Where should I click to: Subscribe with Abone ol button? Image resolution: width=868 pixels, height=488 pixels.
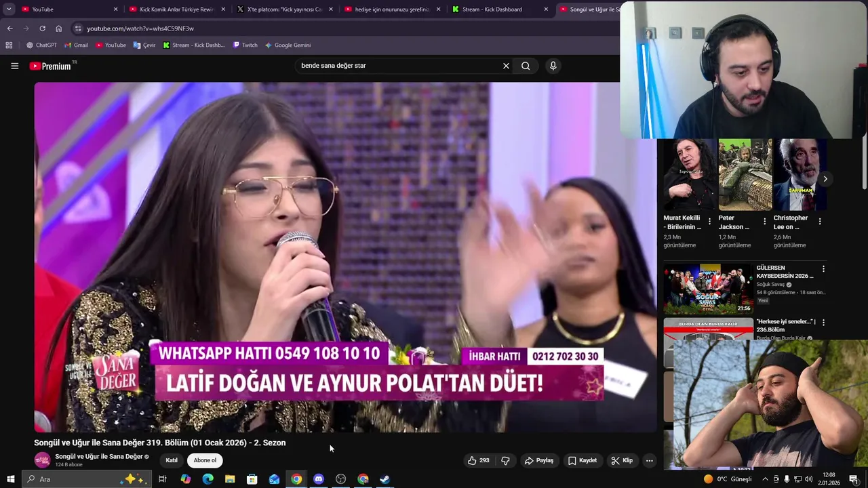pos(205,460)
